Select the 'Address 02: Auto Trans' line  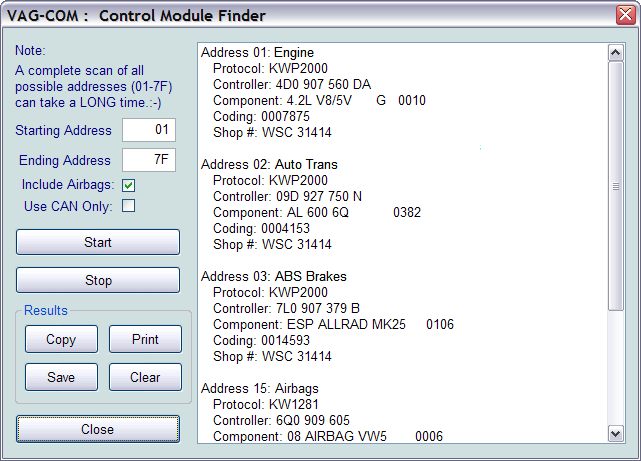(269, 165)
